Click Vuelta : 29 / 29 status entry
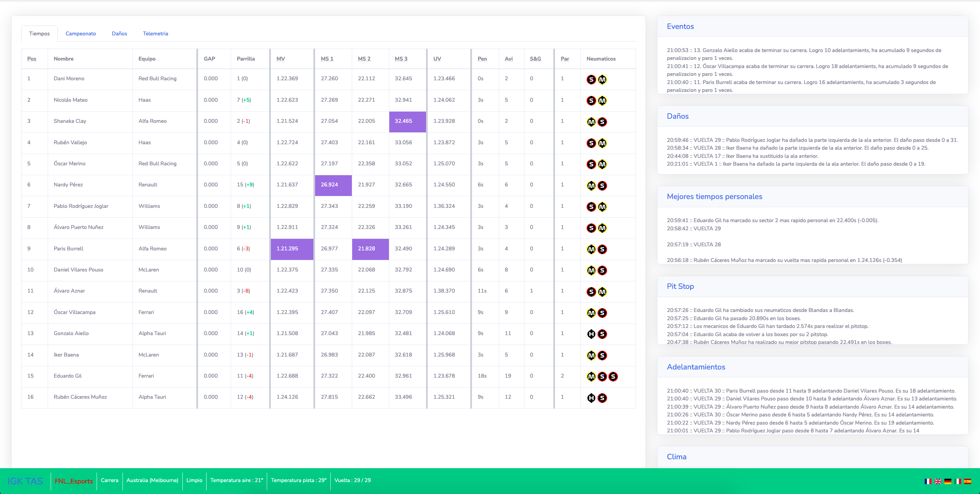The width and height of the screenshot is (980, 494). [352, 480]
